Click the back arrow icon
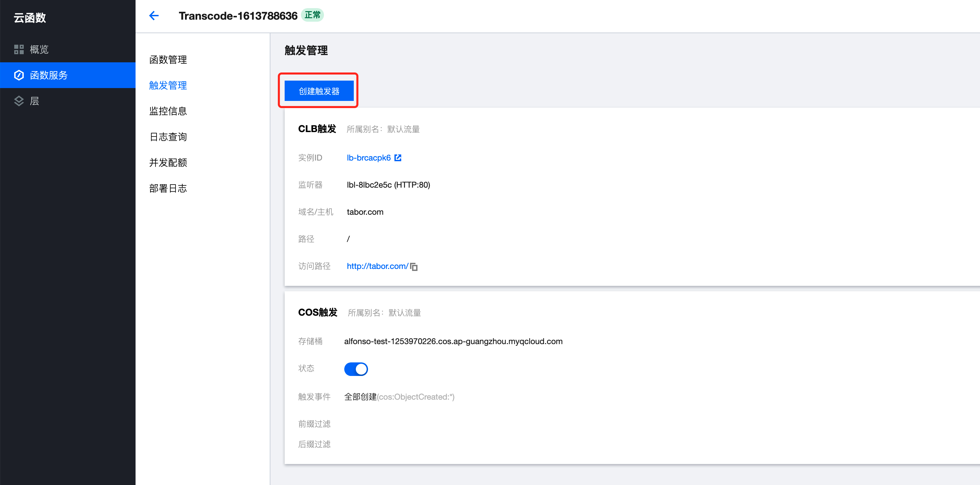Screen dimensions: 980x485 click(x=154, y=16)
